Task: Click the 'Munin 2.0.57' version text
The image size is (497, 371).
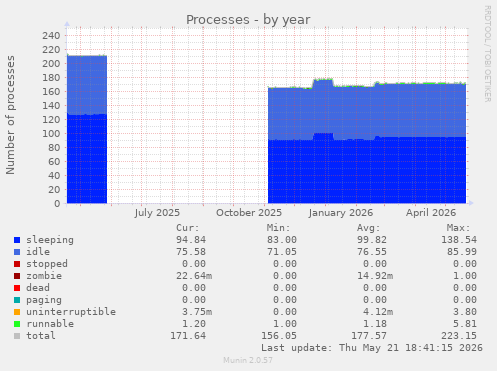Action: [248, 360]
